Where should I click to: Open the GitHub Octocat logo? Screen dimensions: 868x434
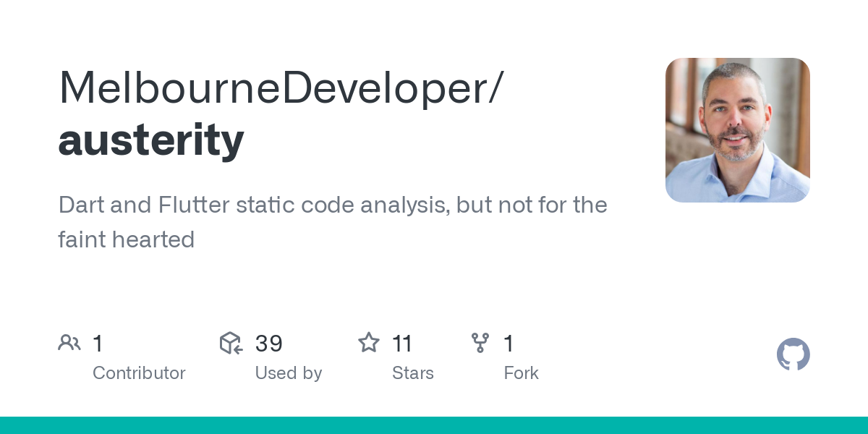click(x=793, y=354)
